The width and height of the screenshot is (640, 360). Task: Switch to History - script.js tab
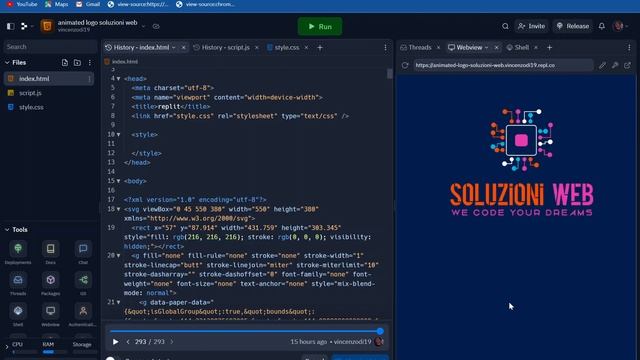tap(225, 47)
